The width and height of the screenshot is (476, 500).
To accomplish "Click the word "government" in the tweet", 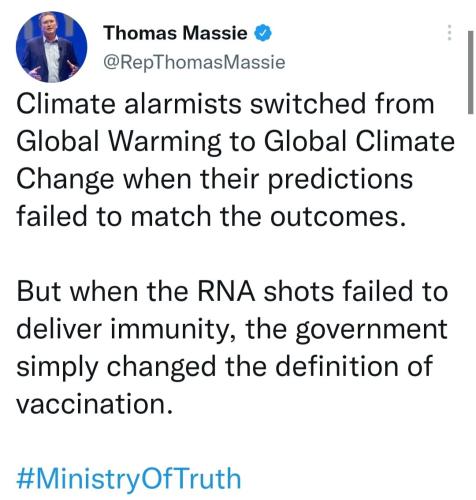I will coord(371,330).
